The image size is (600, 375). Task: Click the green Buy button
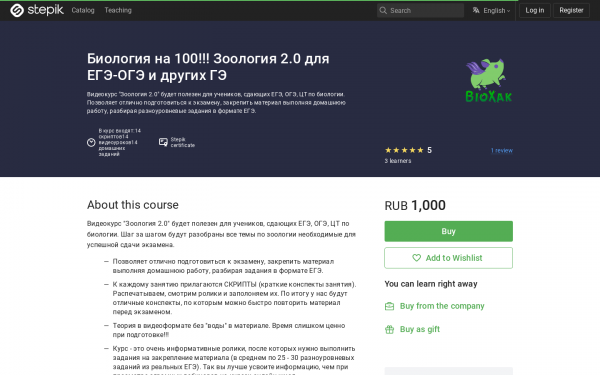(448, 231)
